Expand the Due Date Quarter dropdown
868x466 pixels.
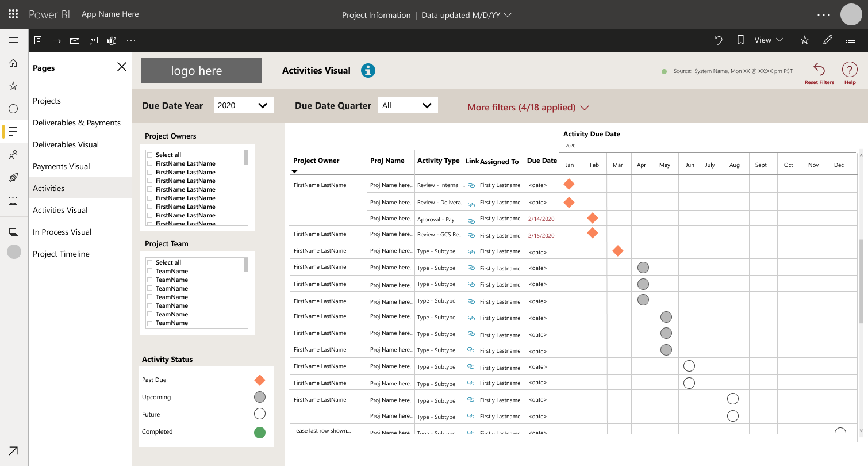click(x=408, y=105)
